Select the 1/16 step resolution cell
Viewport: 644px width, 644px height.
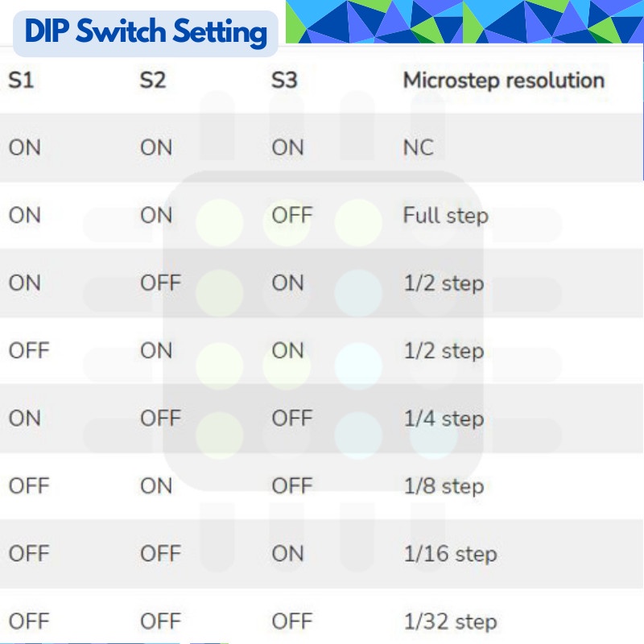tap(450, 554)
